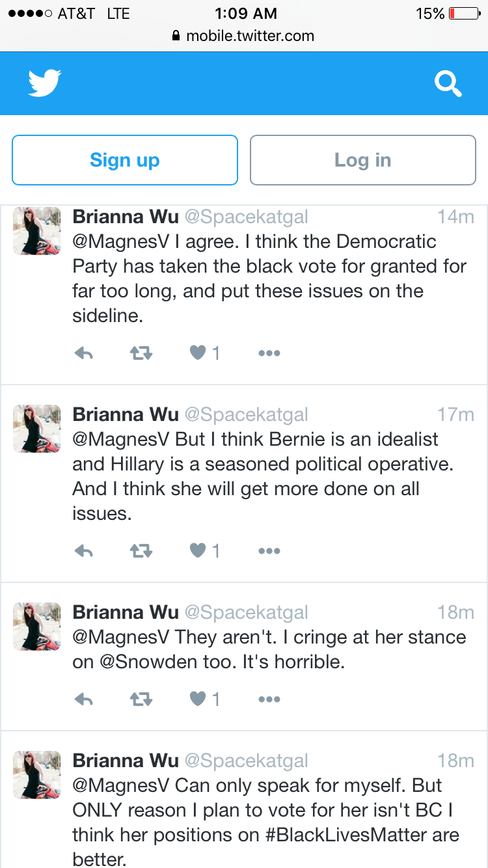Viewport: 488px width, 868px height.
Task: Tap the mobile.twitter.com address bar
Action: (244, 36)
